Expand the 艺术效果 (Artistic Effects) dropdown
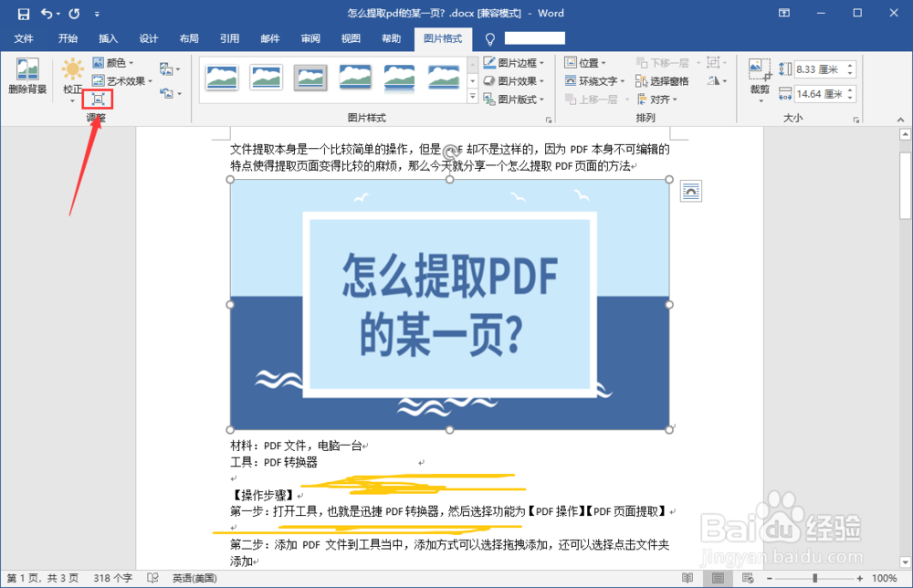913x588 pixels. (121, 80)
